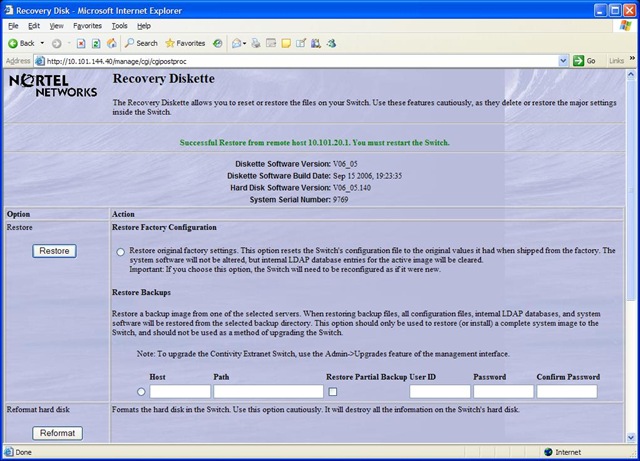Click the 'Recovery Diskette' heading
The height and width of the screenshot is (461, 640).
(x=164, y=78)
